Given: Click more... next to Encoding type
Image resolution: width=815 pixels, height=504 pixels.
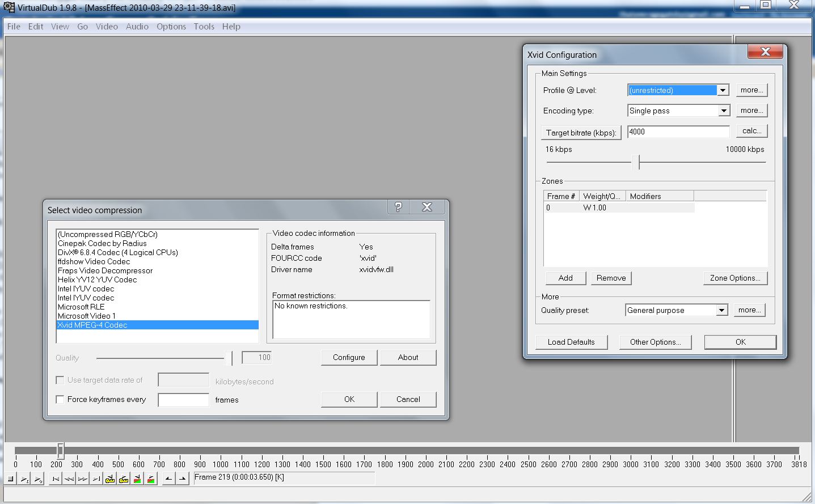Looking at the screenshot, I should (752, 111).
